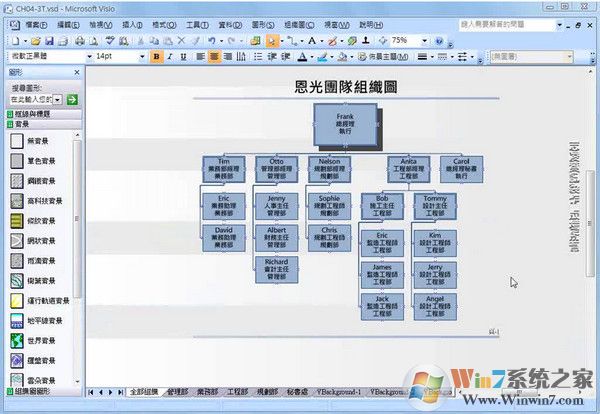Click the Increase Indent icon
The image size is (600, 414).
286,57
